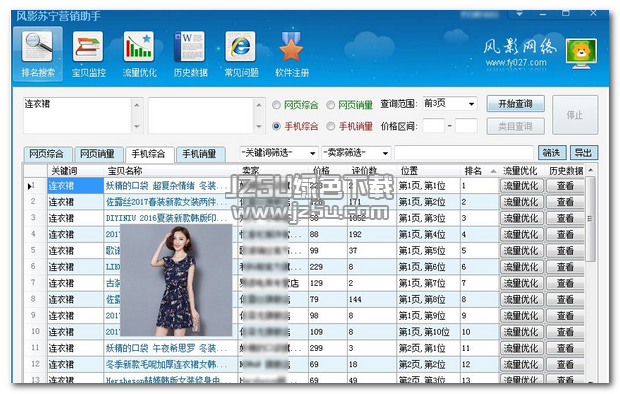Screen dimensions: 620x394
Task: Select the 连衣裙 keyword cell in row 1
Action: [76, 186]
